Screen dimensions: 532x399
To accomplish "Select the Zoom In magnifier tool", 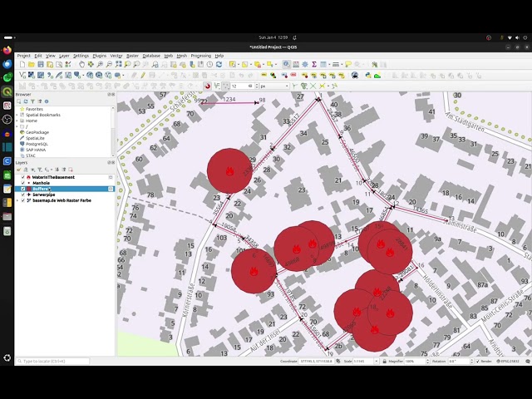I will point(100,65).
